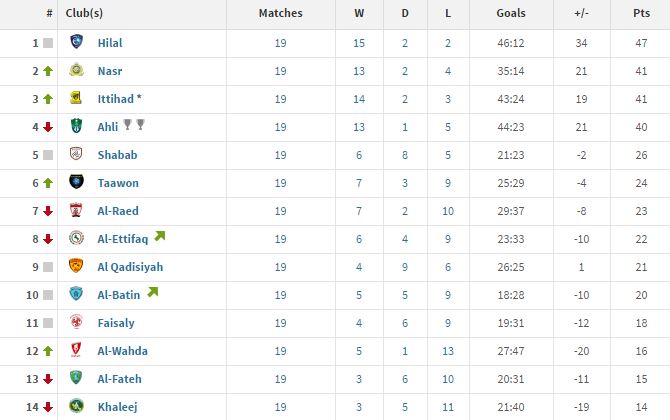Open the Faisaly club page
670x420 pixels.
[116, 323]
